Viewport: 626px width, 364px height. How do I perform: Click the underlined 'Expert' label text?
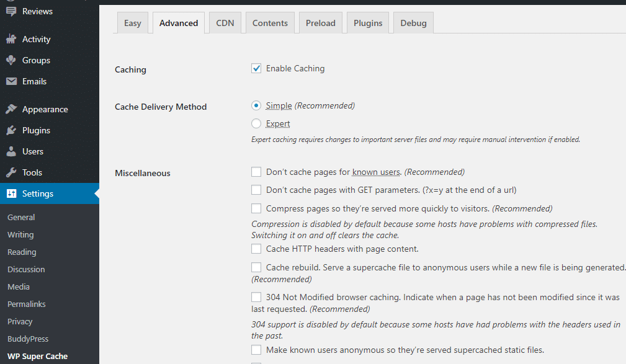[x=278, y=124]
